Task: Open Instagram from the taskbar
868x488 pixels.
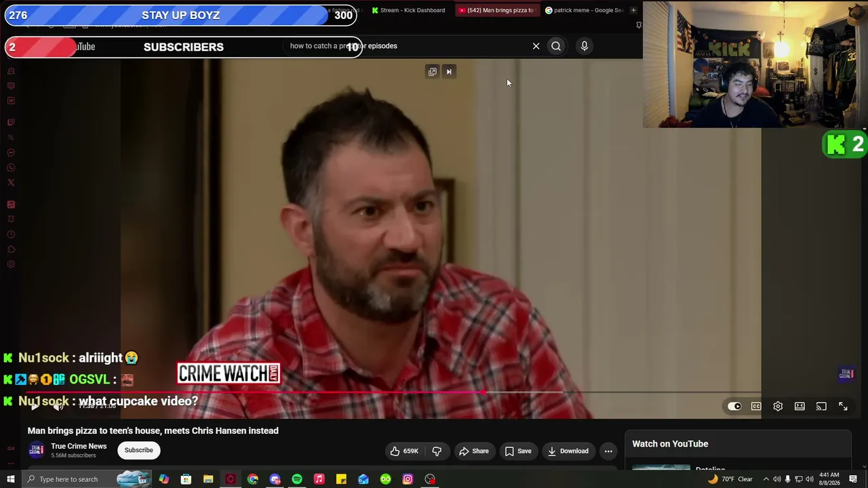Action: tap(408, 479)
